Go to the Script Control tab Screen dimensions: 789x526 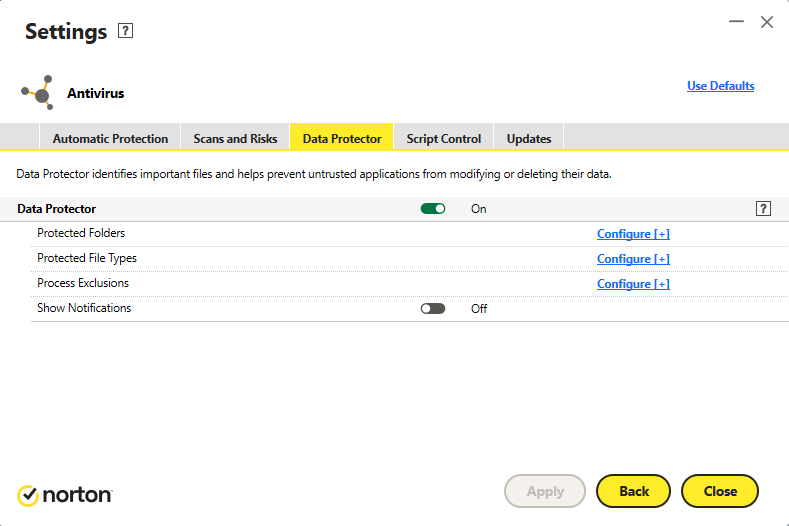pos(443,138)
